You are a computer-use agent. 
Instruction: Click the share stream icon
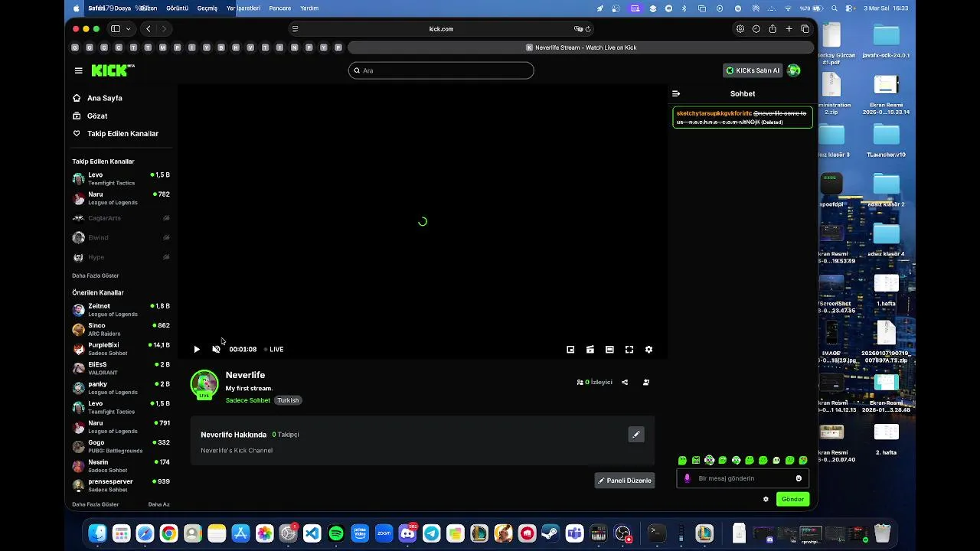625,382
